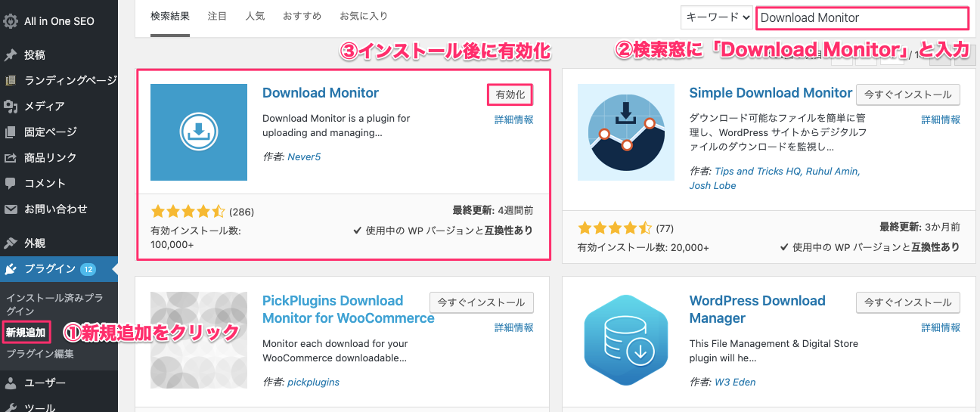Open インストール済みプラグイン submenu item

[54, 304]
